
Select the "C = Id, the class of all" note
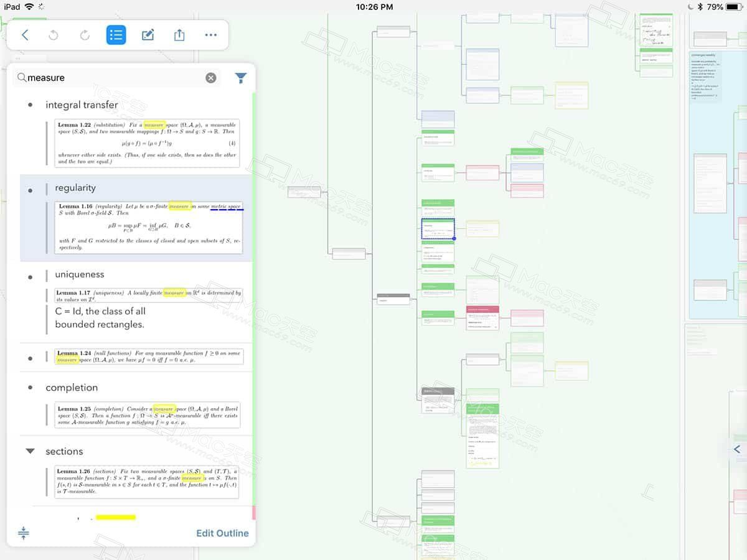point(100,318)
